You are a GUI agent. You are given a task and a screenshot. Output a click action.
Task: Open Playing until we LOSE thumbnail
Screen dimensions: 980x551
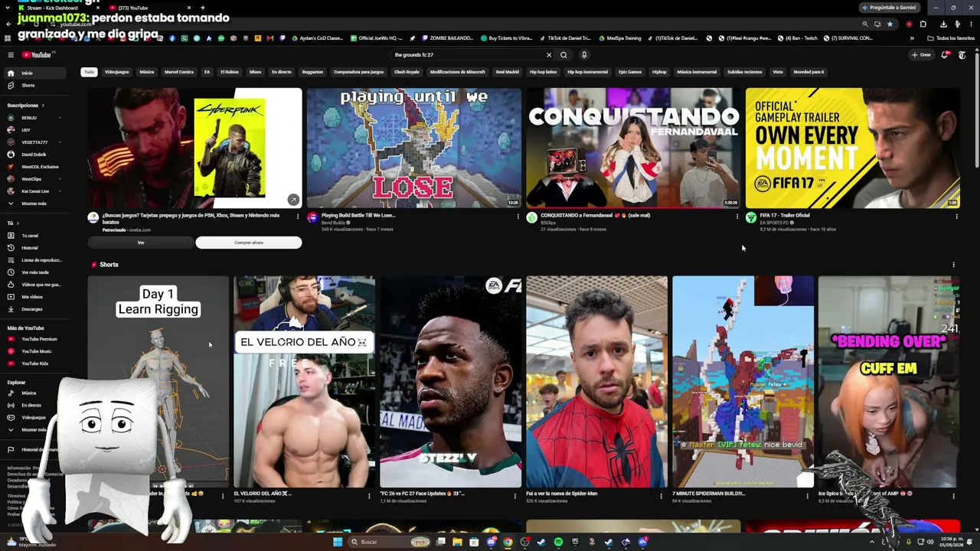[413, 148]
